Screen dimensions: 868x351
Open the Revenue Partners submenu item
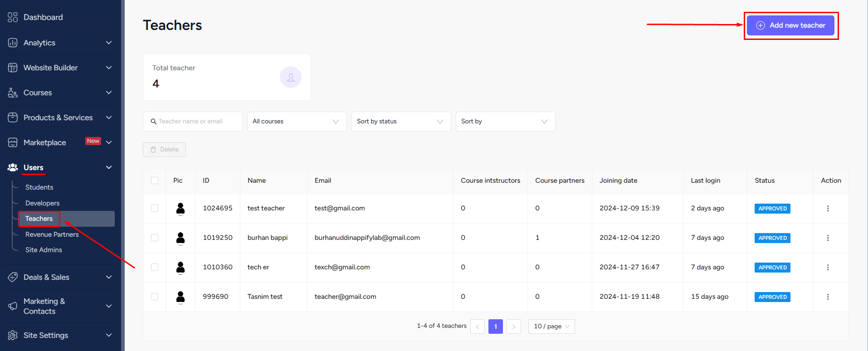pos(52,234)
